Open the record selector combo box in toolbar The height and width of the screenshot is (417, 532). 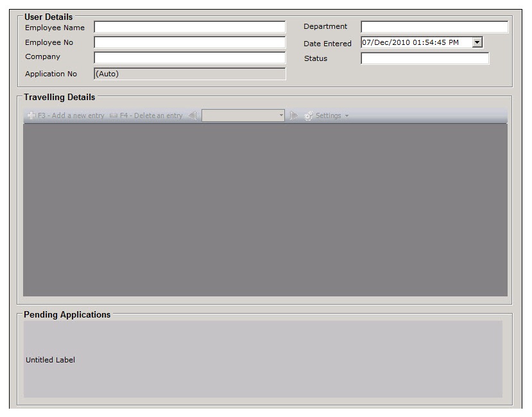243,115
